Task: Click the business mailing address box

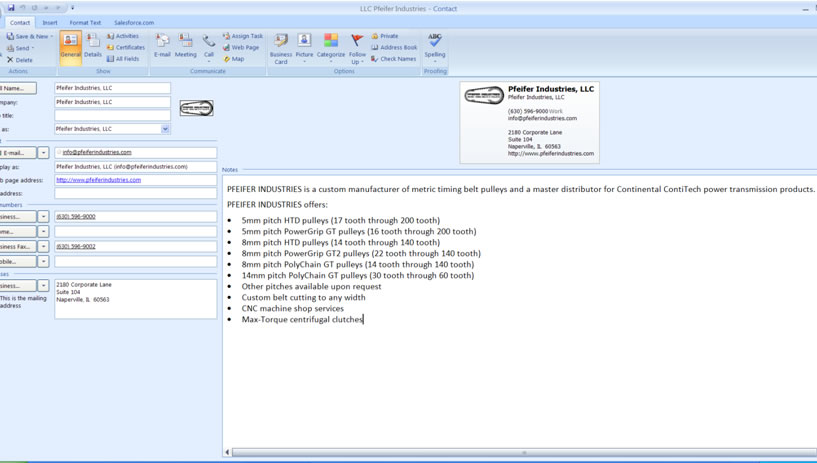Action: point(135,299)
